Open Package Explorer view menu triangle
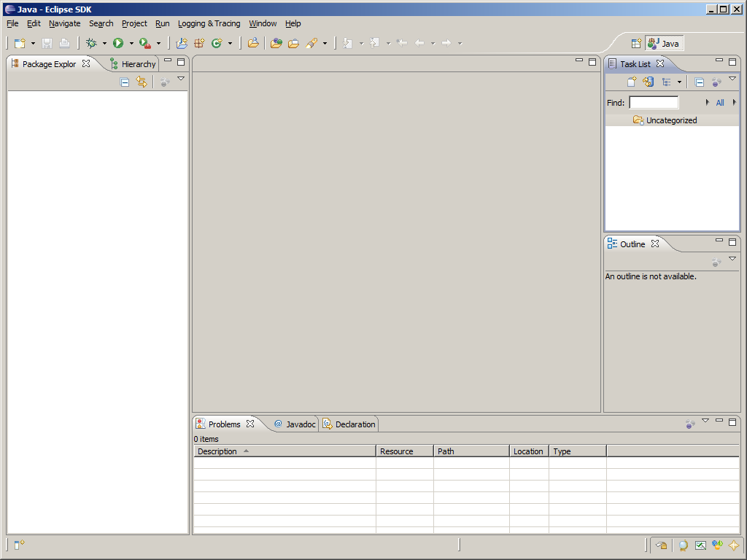Image resolution: width=747 pixels, height=560 pixels. [x=181, y=79]
